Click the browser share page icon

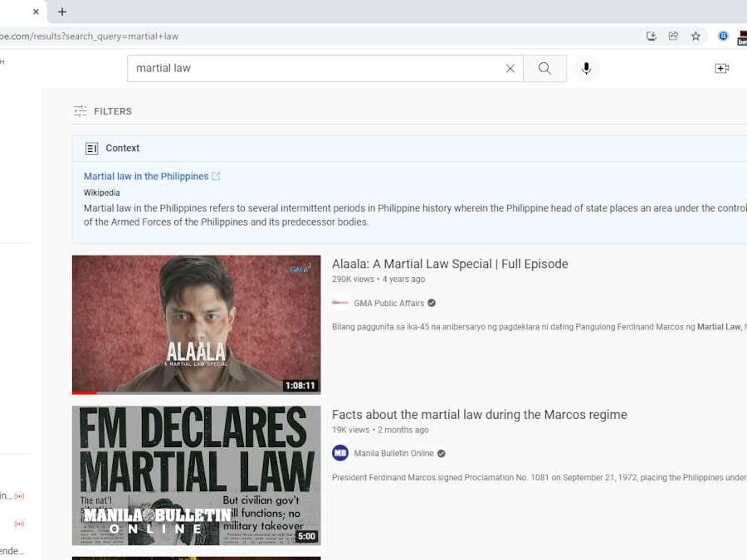coord(673,37)
